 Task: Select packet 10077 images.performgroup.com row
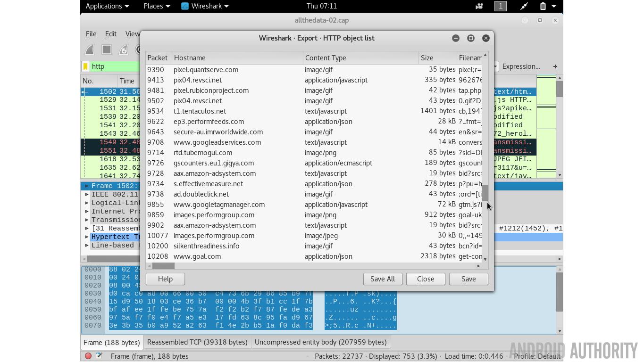tap(314, 236)
